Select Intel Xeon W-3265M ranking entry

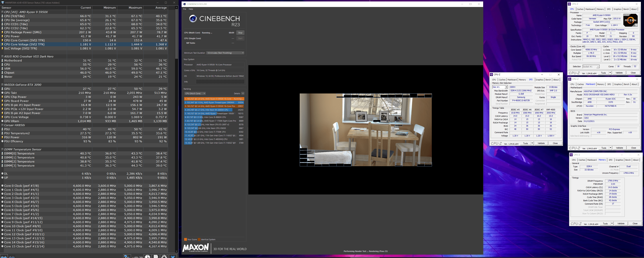tap(214, 110)
